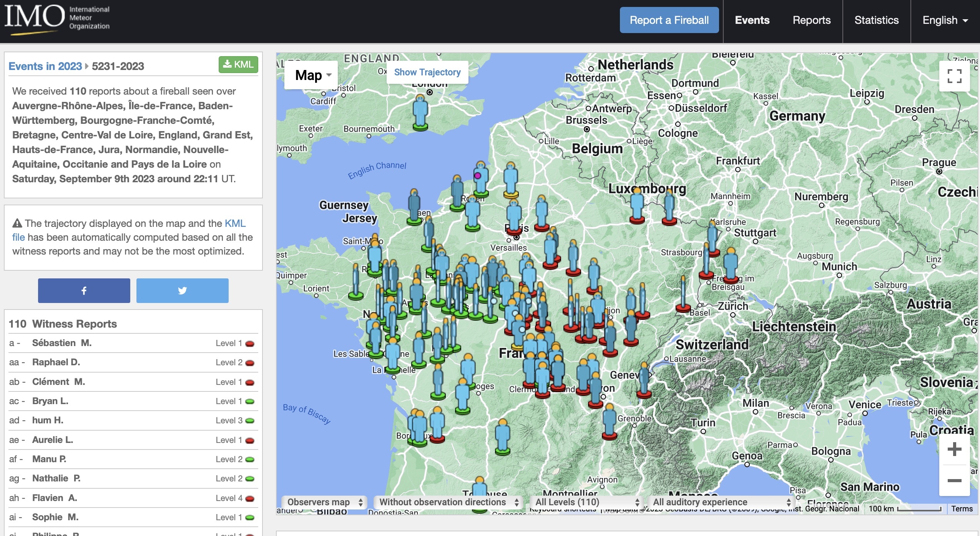Open Bryan L. witness report
The image size is (980, 536).
click(x=50, y=401)
